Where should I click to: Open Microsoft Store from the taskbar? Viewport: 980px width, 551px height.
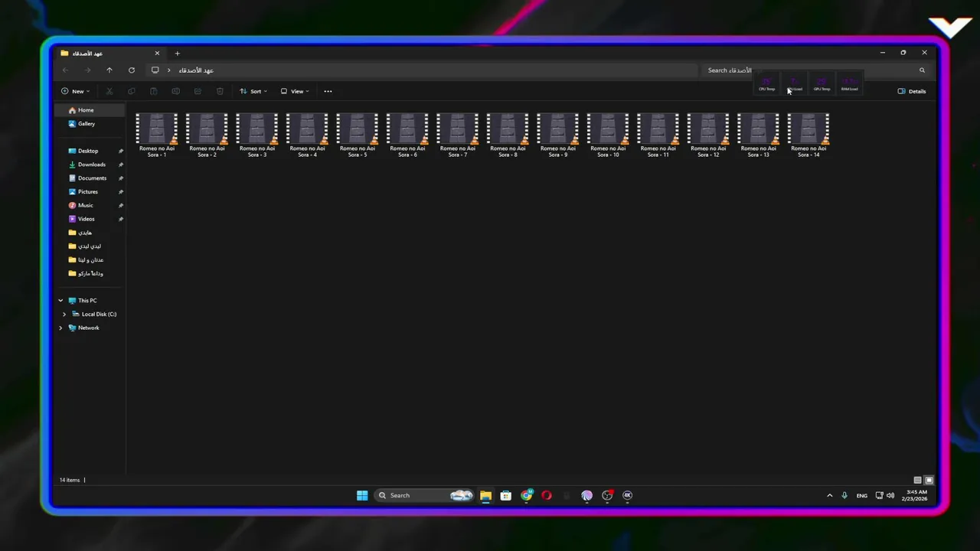[505, 495]
